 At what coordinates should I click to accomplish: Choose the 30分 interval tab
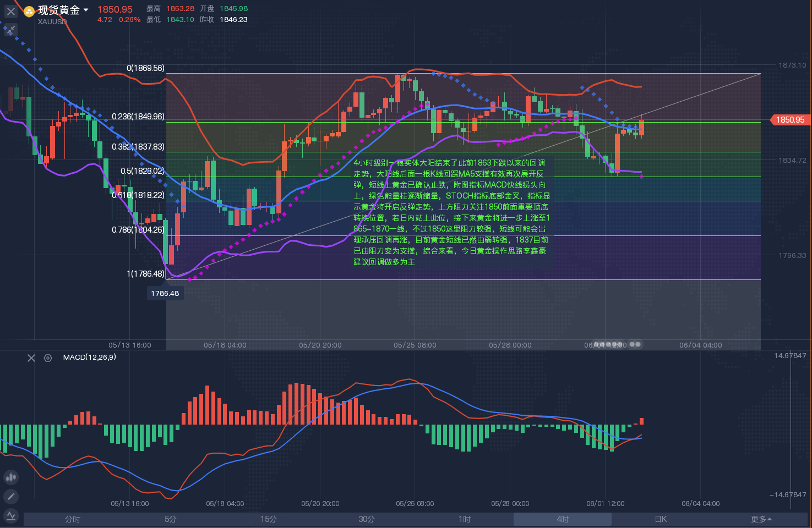[x=367, y=519]
